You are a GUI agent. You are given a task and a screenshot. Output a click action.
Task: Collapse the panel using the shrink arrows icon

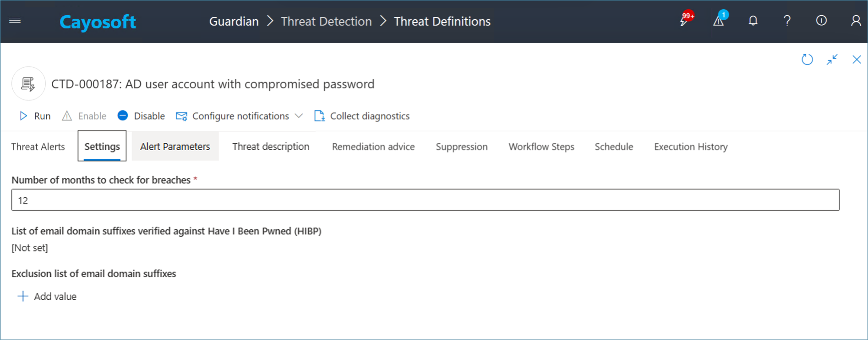point(832,59)
